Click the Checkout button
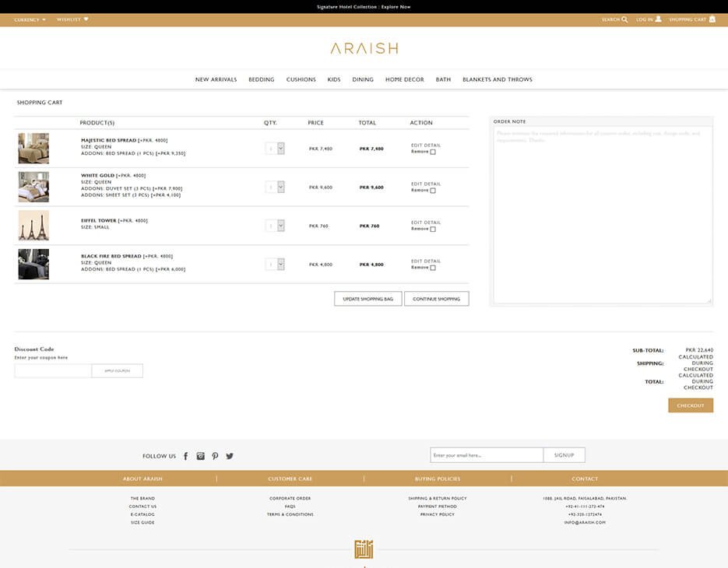The image size is (728, 568). pos(691,405)
